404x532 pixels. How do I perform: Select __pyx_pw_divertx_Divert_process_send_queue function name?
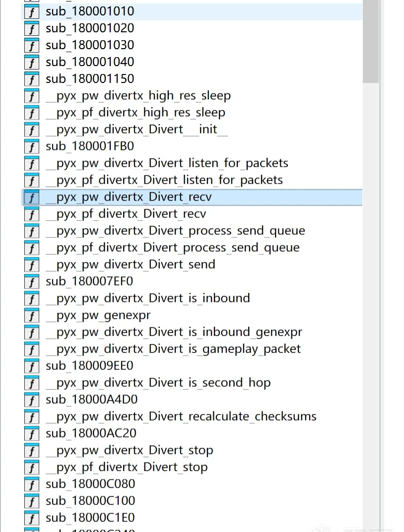pyautogui.click(x=176, y=230)
